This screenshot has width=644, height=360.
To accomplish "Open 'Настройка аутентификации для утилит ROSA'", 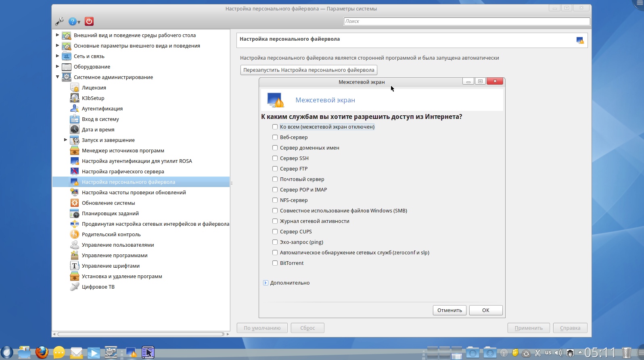I will coord(137,161).
